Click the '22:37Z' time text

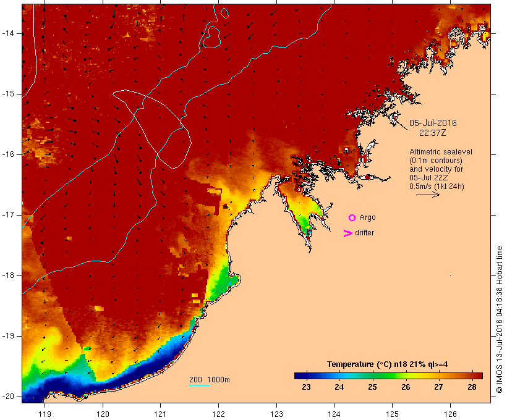433,133
